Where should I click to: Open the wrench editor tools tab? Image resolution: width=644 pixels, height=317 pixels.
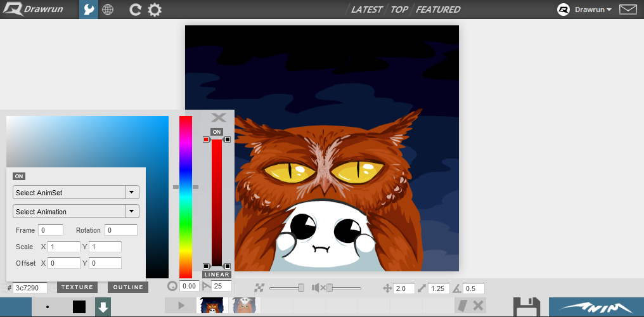(x=89, y=10)
